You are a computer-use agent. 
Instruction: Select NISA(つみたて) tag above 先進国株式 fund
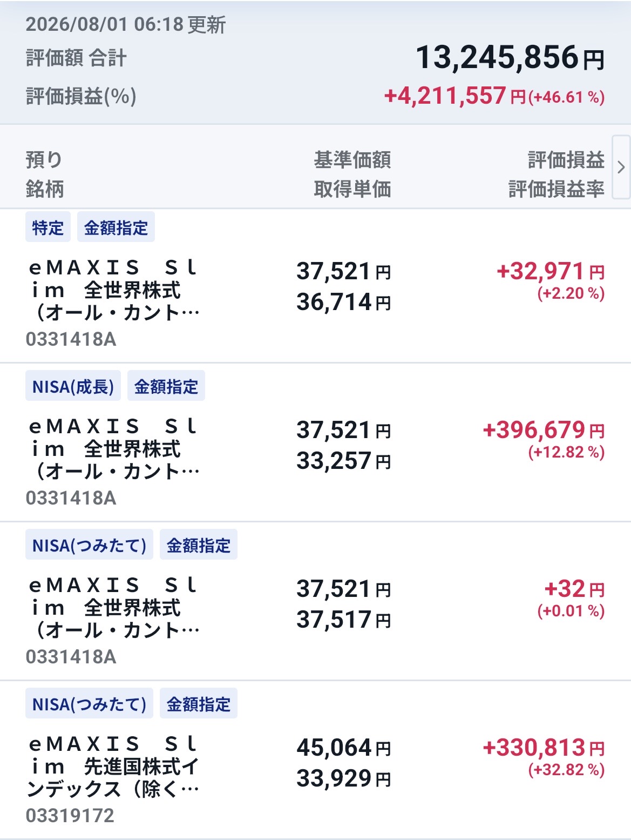pyautogui.click(x=89, y=704)
